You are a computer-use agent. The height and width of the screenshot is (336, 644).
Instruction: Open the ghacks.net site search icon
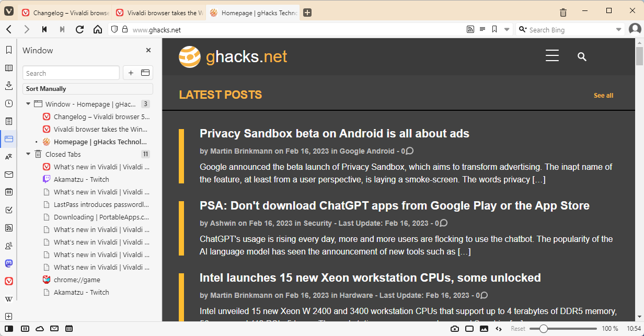(582, 56)
